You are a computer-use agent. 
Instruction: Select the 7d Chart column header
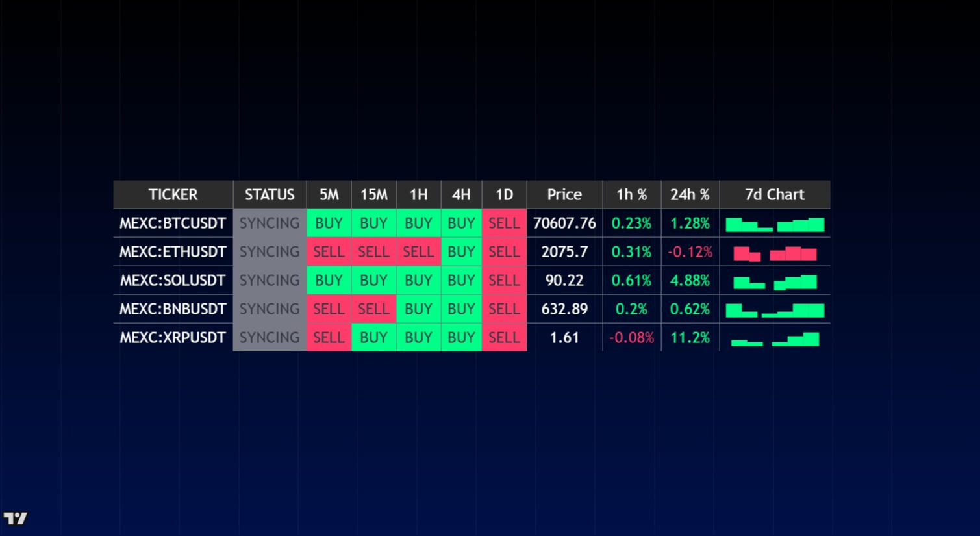coord(775,194)
